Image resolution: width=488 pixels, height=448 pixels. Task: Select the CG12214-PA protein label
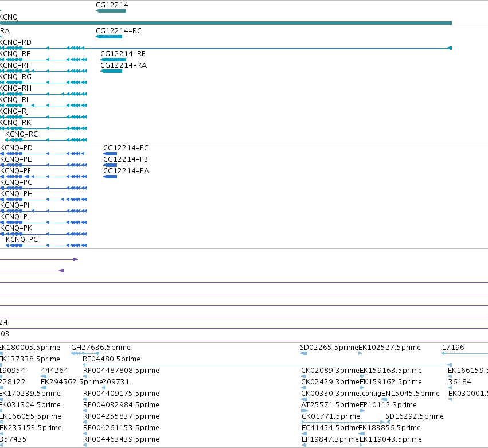coord(126,171)
